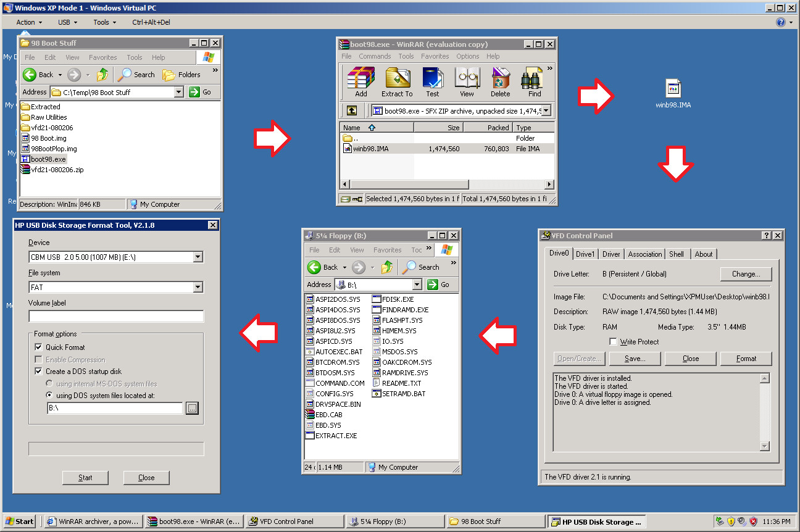Click the Extract To icon in WinRAR

pos(397,79)
